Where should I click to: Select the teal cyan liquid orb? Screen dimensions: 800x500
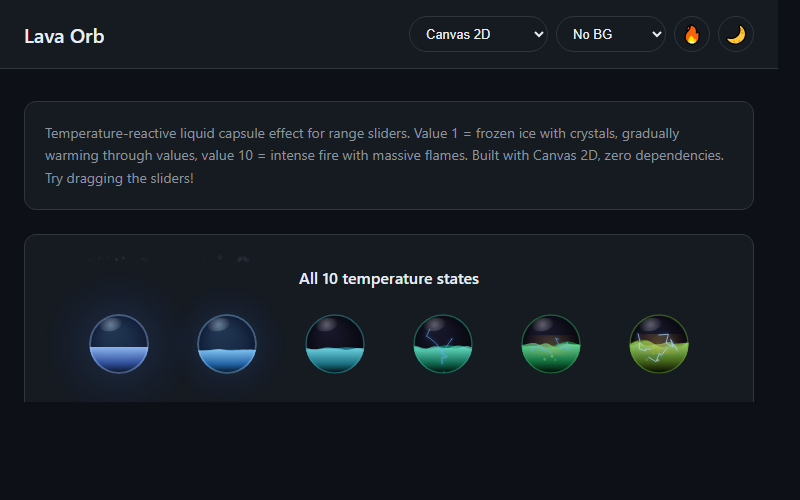point(335,344)
